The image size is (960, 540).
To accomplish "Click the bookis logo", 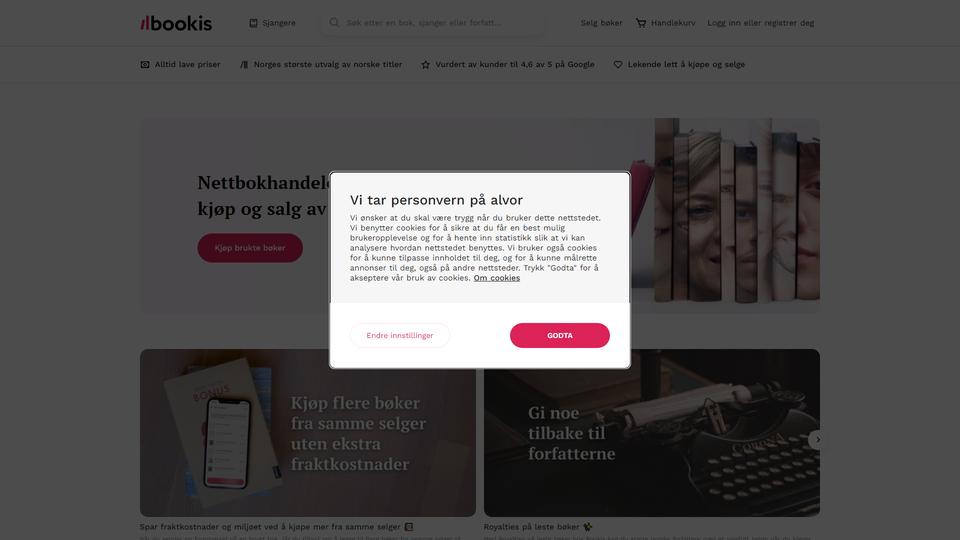I will [x=176, y=23].
